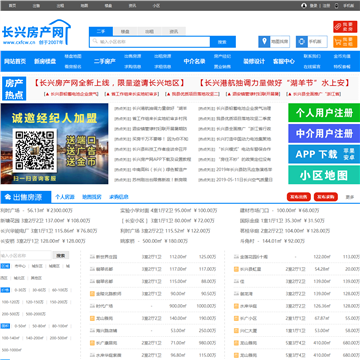Screen dimensions: 360x360
Task: Open the 中介名录 menu item
Action: (x=194, y=61)
